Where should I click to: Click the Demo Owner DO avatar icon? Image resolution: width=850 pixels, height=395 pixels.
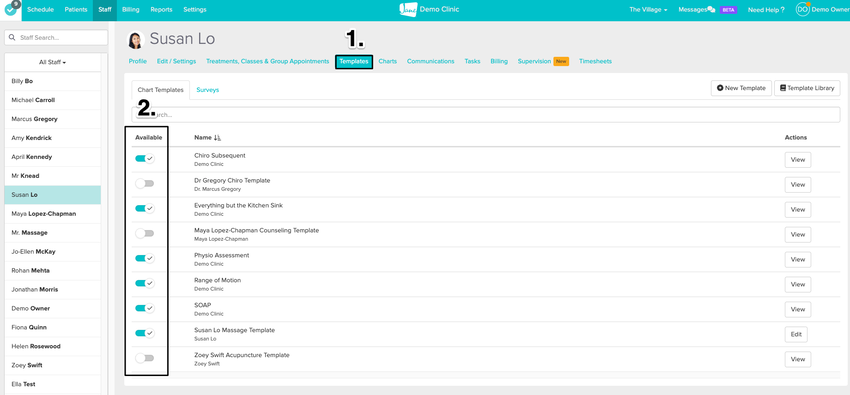802,9
